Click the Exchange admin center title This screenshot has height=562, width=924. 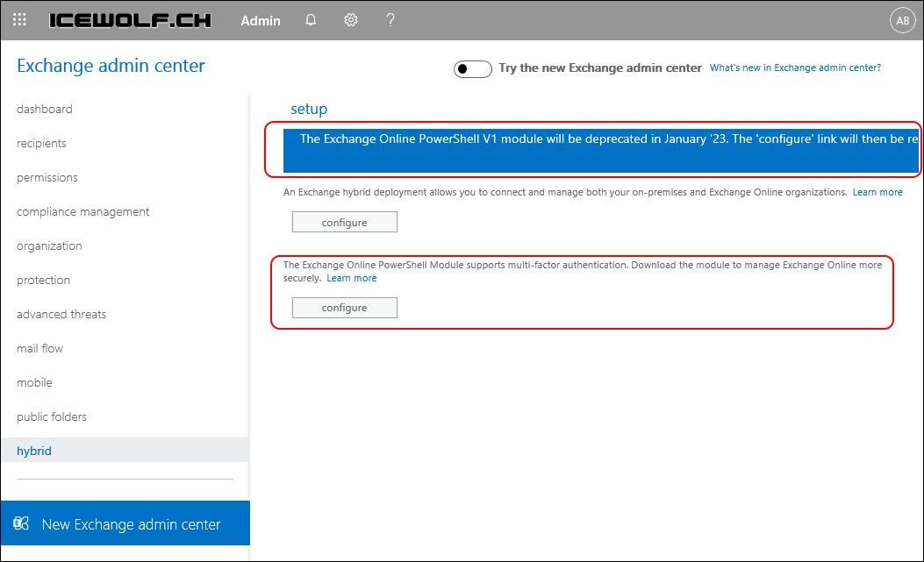(x=111, y=66)
